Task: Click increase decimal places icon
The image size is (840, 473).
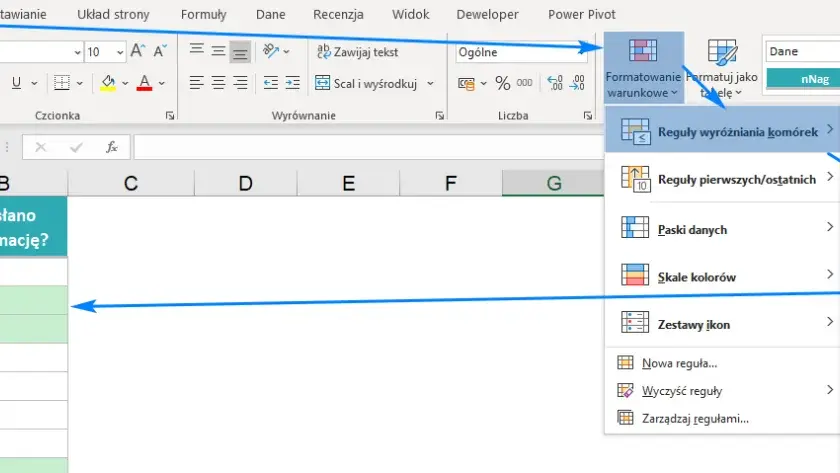Action: coord(555,83)
